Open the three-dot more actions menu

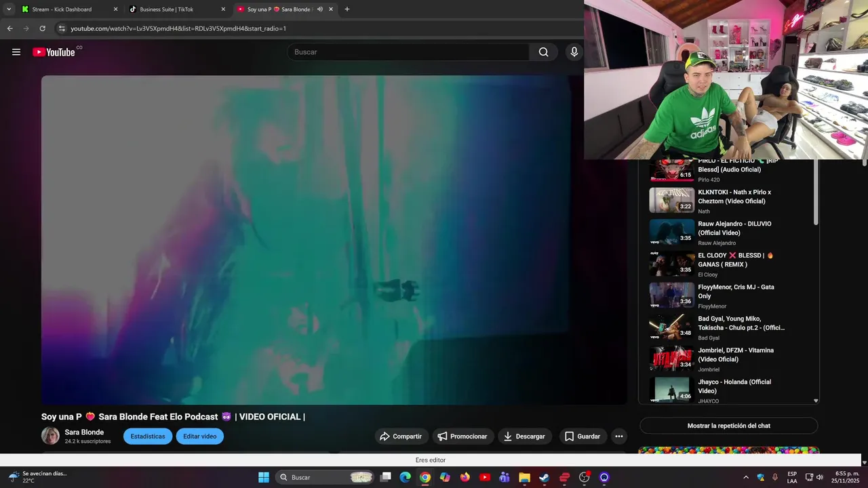[618, 436]
